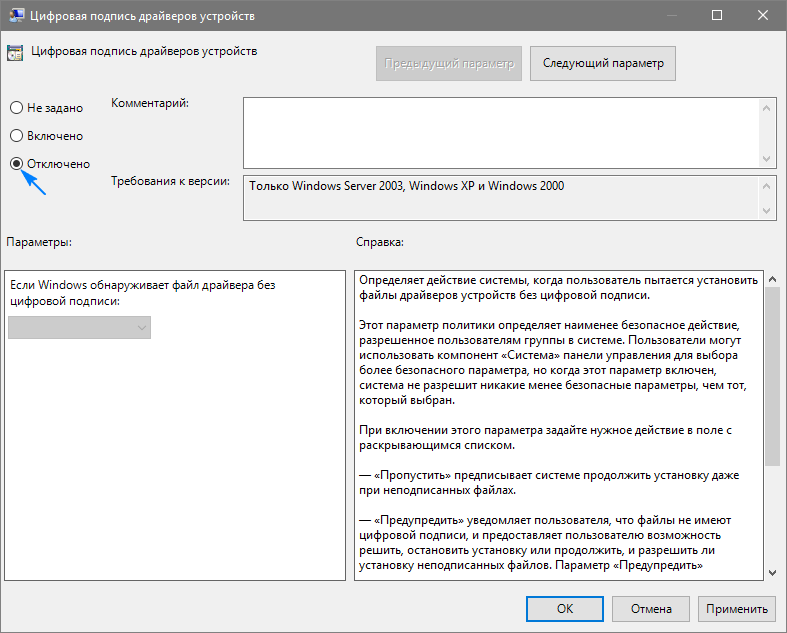Image resolution: width=787 pixels, height=633 pixels.
Task: Click the down arrow in the comment box scrollbar
Action: pyautogui.click(x=768, y=158)
